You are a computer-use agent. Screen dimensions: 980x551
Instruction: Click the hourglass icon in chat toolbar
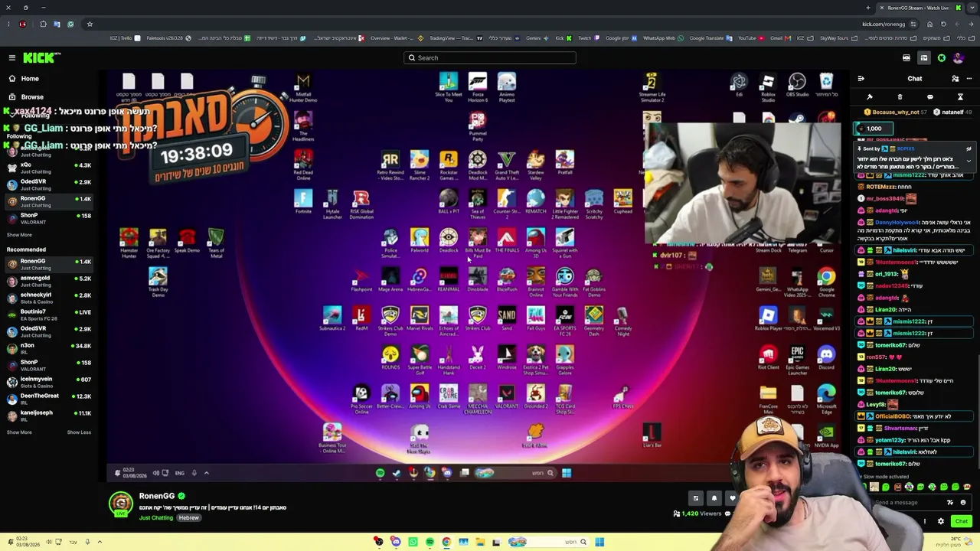coord(960,97)
